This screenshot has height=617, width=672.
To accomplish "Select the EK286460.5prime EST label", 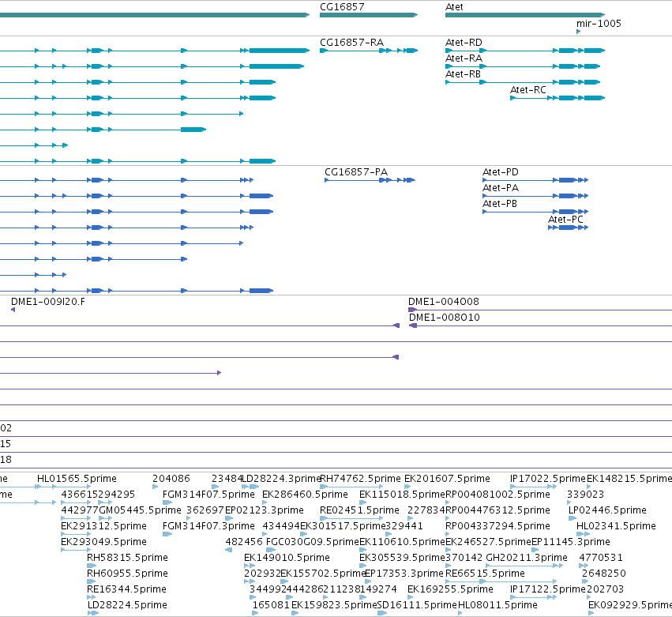I will coord(305,495).
